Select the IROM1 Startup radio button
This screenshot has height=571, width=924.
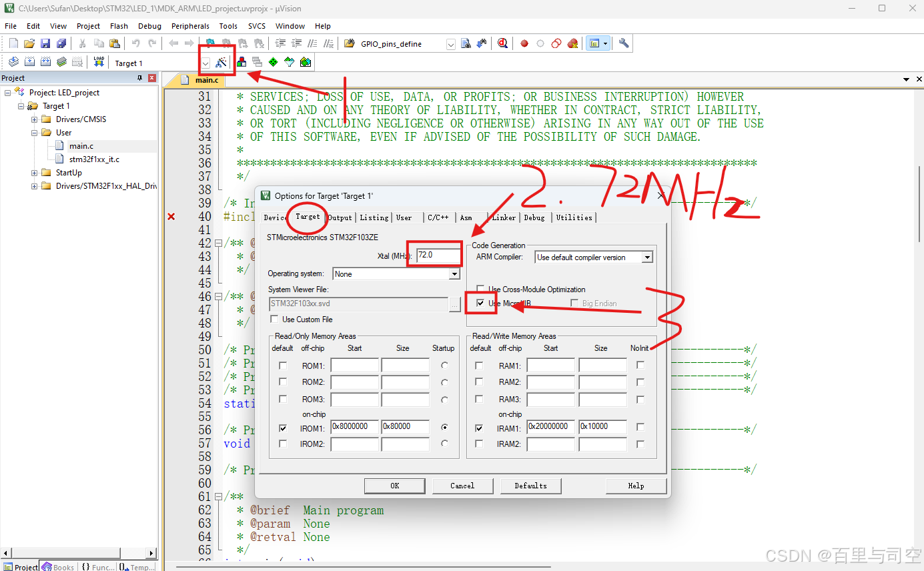coord(444,427)
